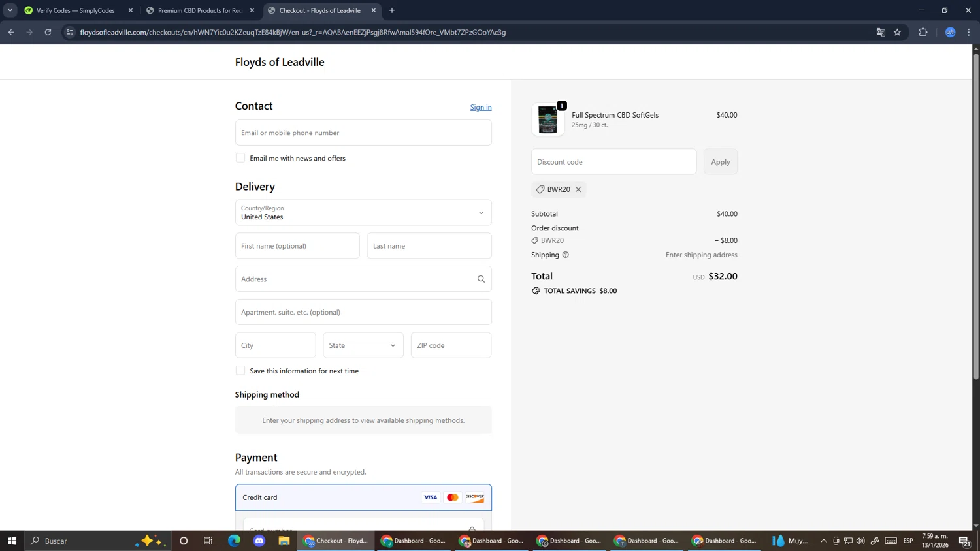Viewport: 980px width, 551px height.
Task: Open Discord from the taskbar
Action: click(259, 541)
